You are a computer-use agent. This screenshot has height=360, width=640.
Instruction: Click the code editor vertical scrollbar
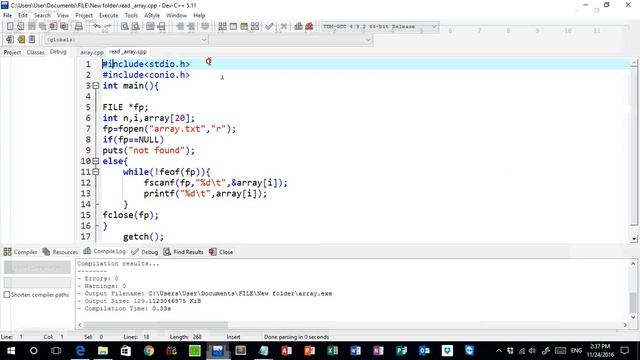(x=634, y=151)
